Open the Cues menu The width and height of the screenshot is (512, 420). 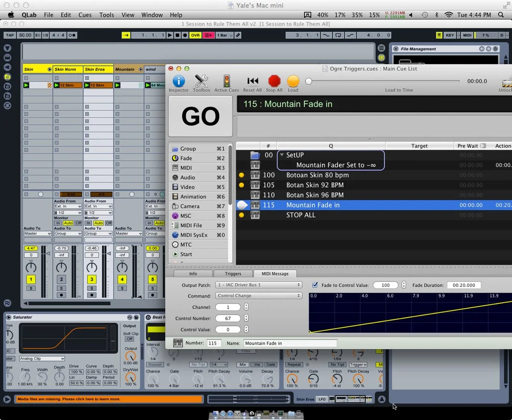coord(85,15)
